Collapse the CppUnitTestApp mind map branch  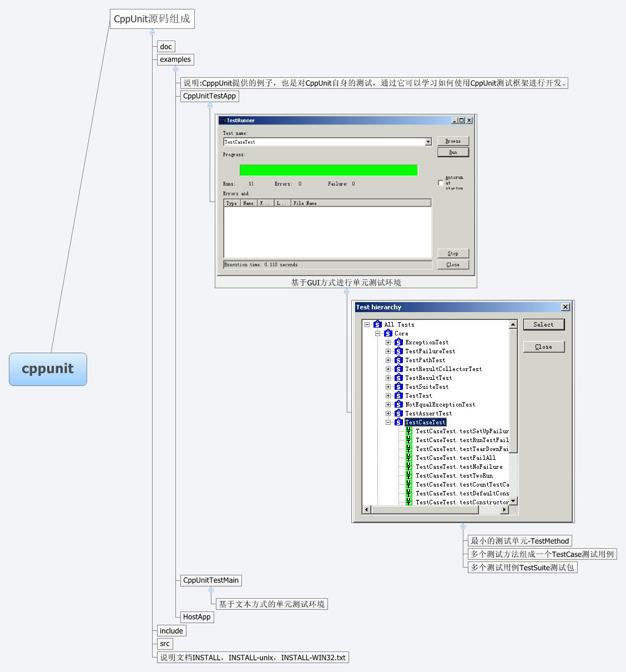pyautogui.click(x=210, y=106)
